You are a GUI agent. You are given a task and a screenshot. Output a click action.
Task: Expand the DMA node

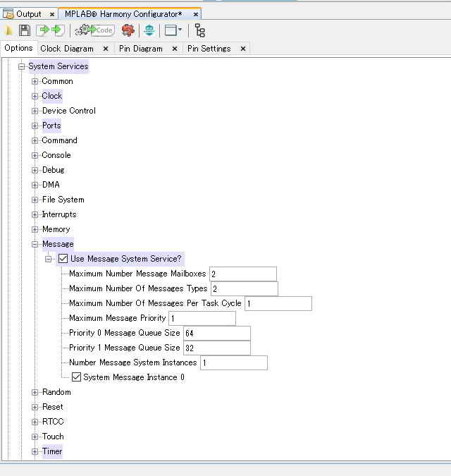click(35, 185)
